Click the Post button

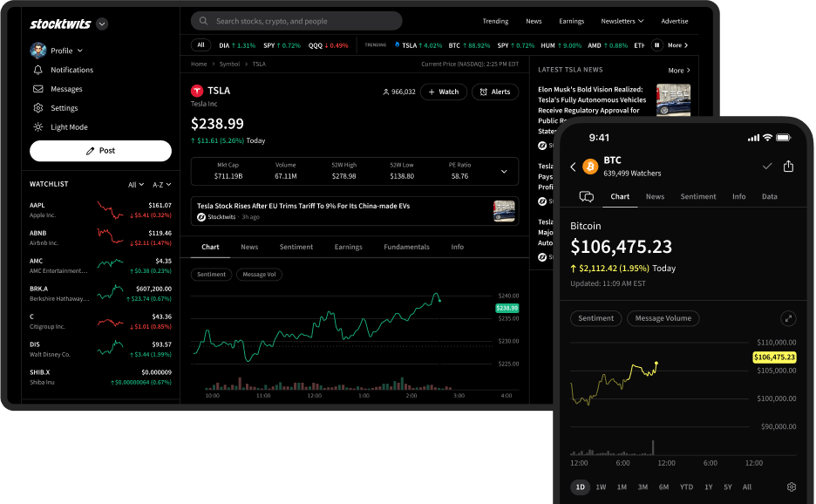100,150
